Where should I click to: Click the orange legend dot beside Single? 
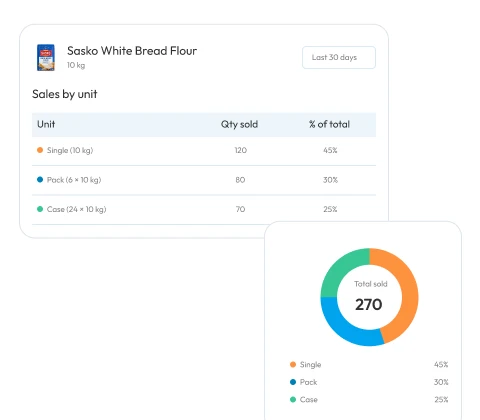coord(293,364)
